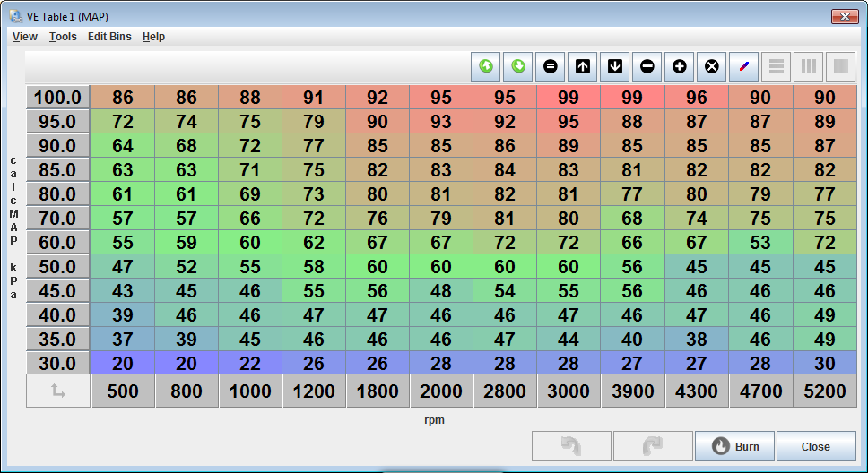868x473 pixels.
Task: Select the 100.0 kPa MAP bin label
Action: coord(58,98)
